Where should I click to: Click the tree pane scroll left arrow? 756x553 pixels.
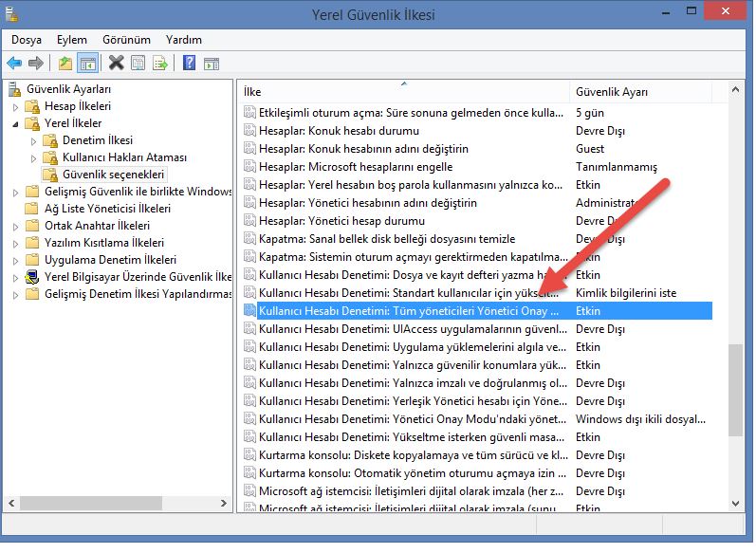pyautogui.click(x=11, y=504)
